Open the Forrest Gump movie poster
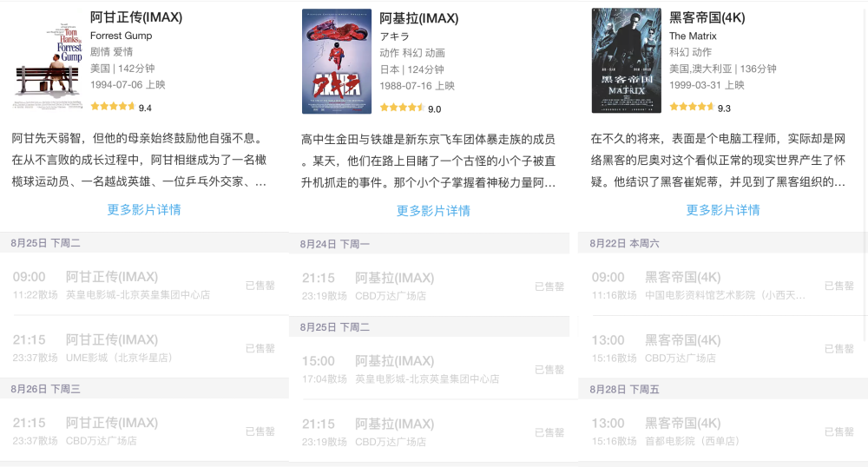 pos(48,60)
